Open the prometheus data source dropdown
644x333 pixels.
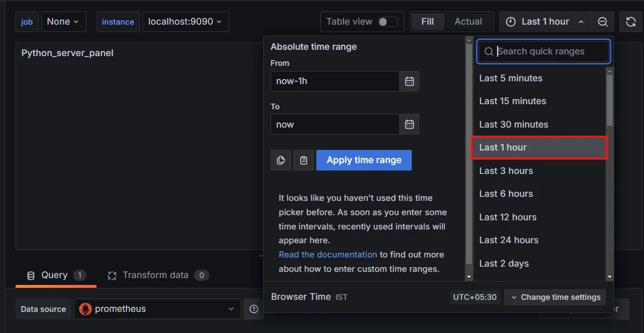tap(157, 309)
